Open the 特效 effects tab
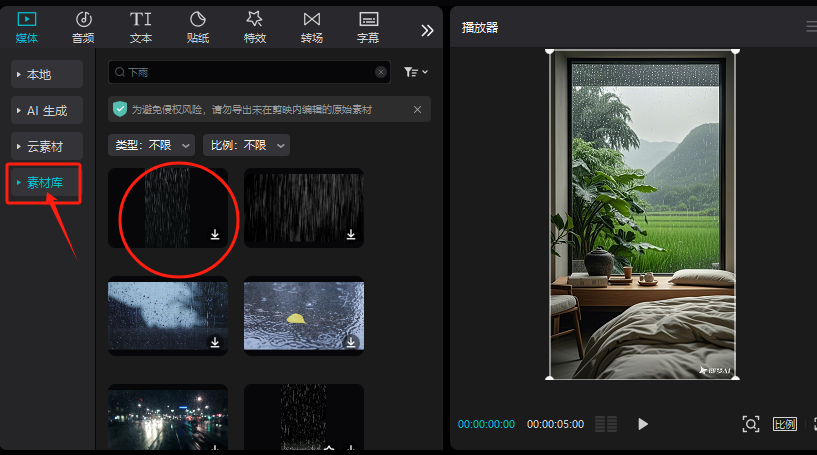 pyautogui.click(x=255, y=28)
